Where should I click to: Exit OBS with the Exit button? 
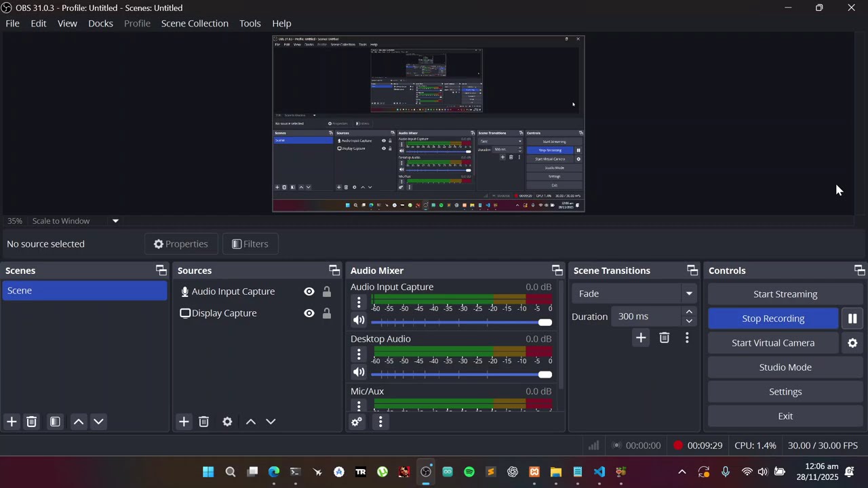click(785, 416)
